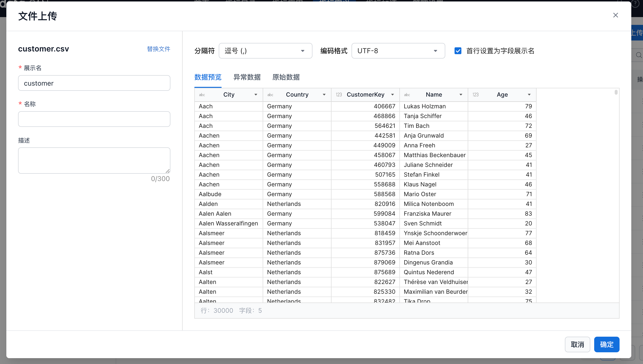The image size is (643, 364).
Task: Click the abc type icon in Name column
Action: coord(407,95)
